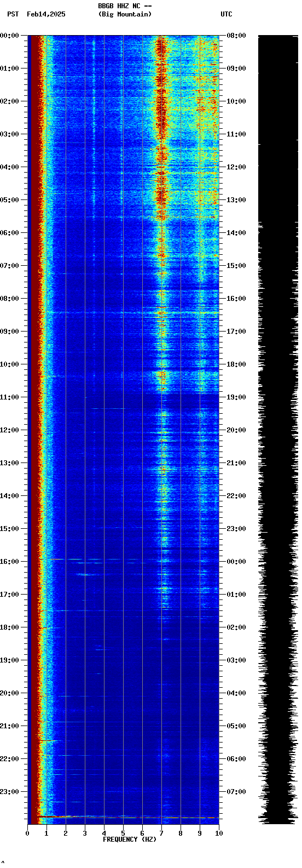Click the station title 'BBGB HHZ NC --'
This screenshot has height=868, width=302.
click(125, 6)
